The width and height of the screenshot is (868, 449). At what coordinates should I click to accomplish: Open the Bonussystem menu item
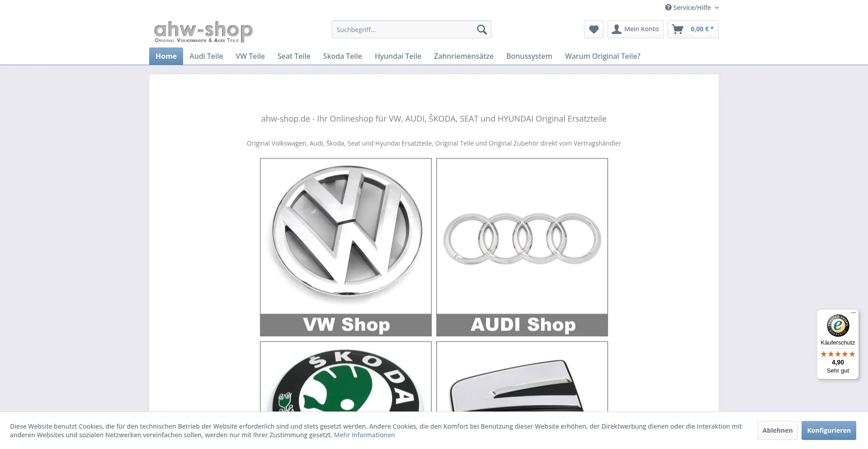[529, 56]
